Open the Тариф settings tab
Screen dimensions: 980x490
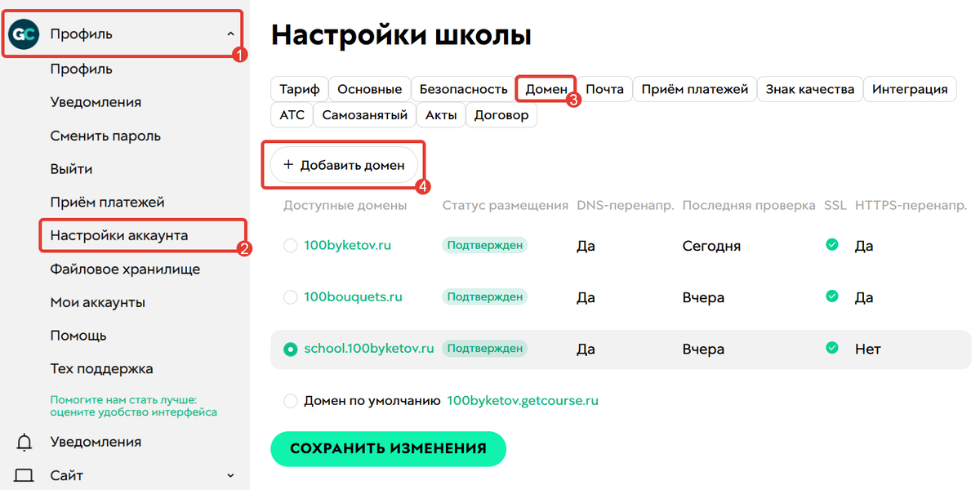(x=299, y=89)
